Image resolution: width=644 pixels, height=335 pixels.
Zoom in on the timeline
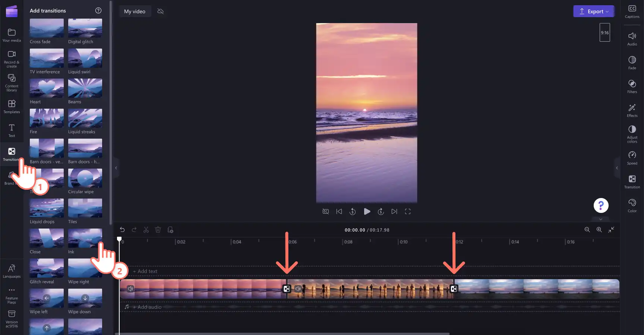pos(599,230)
